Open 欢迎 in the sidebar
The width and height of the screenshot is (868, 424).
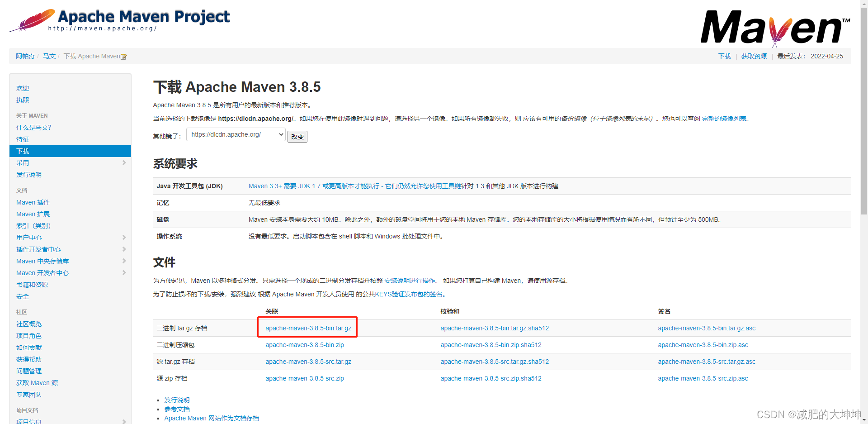[x=23, y=88]
